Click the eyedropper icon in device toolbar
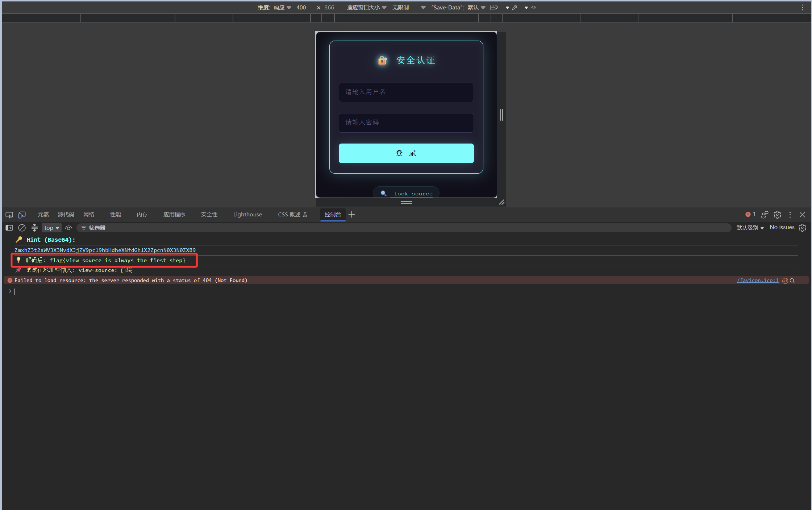This screenshot has width=812, height=510. tap(515, 8)
